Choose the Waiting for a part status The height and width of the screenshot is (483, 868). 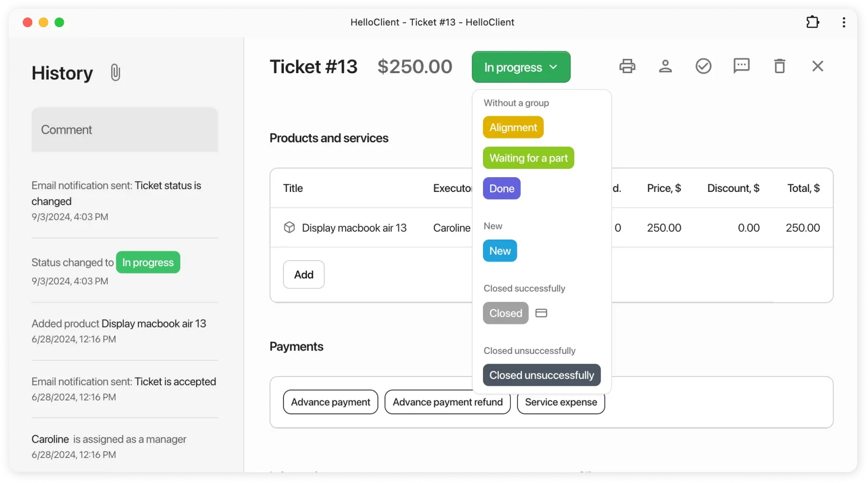528,158
